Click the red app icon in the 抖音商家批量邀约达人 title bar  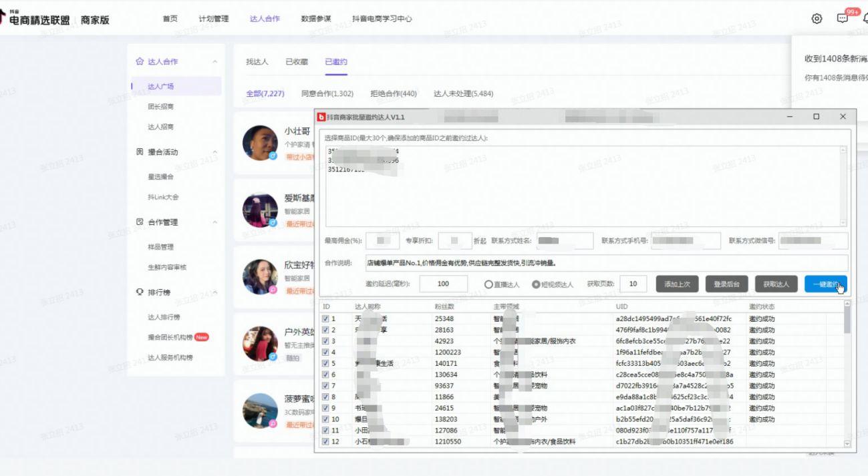(321, 117)
